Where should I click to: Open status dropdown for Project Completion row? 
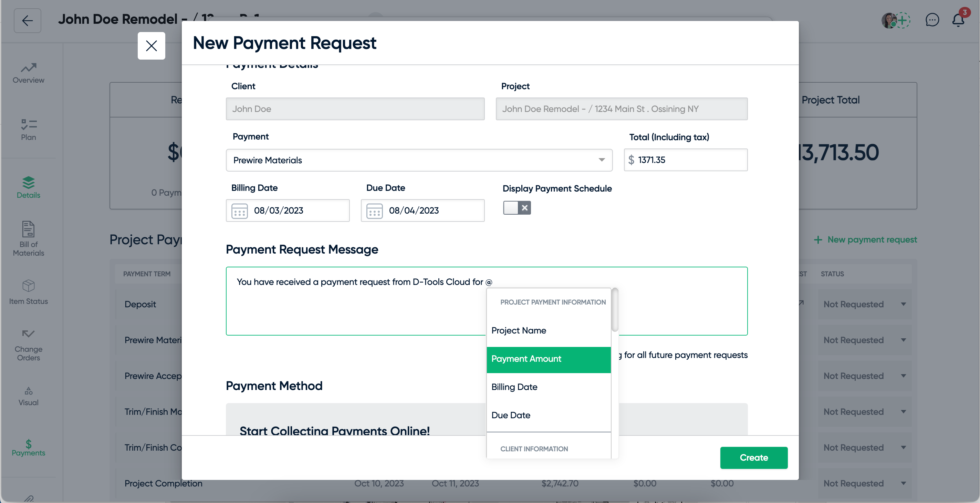(864, 483)
